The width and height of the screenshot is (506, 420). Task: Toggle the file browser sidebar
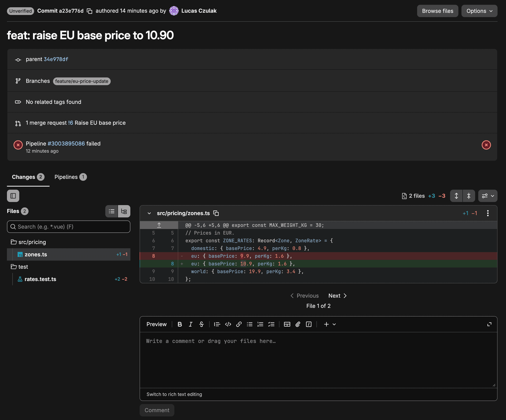pyautogui.click(x=13, y=196)
